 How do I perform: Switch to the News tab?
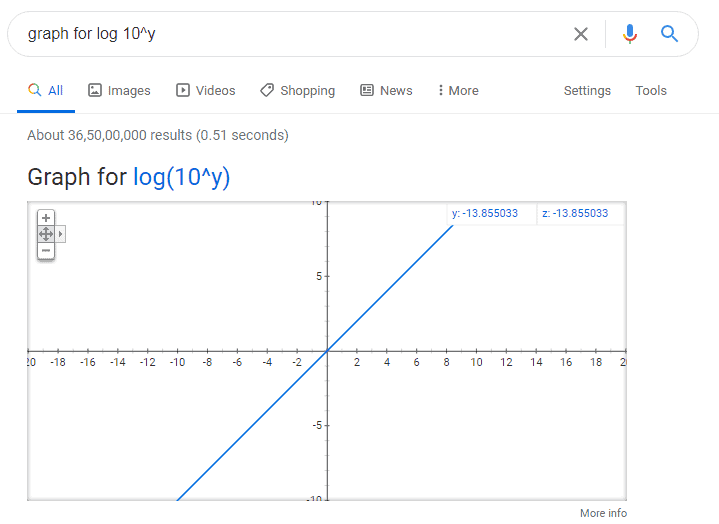[386, 91]
